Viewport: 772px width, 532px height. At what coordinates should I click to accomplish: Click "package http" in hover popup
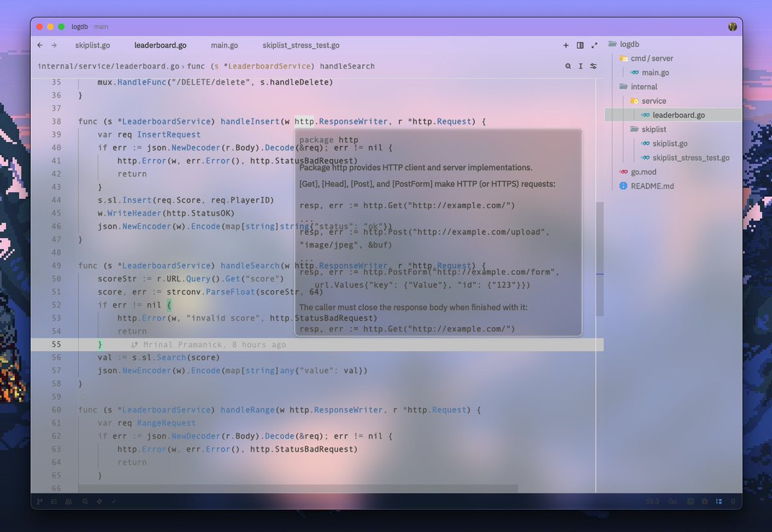(329, 140)
